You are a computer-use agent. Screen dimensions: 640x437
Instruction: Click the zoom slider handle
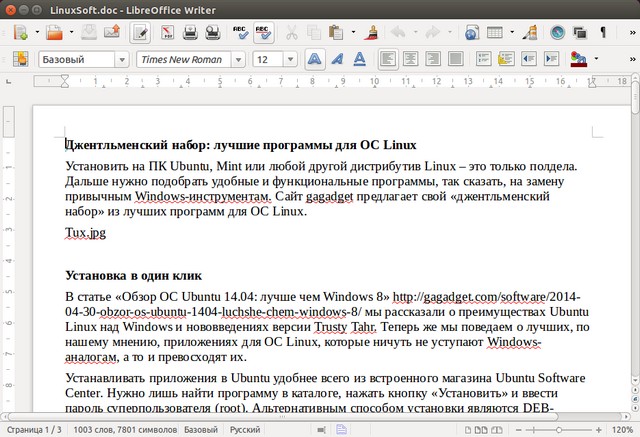click(559, 430)
